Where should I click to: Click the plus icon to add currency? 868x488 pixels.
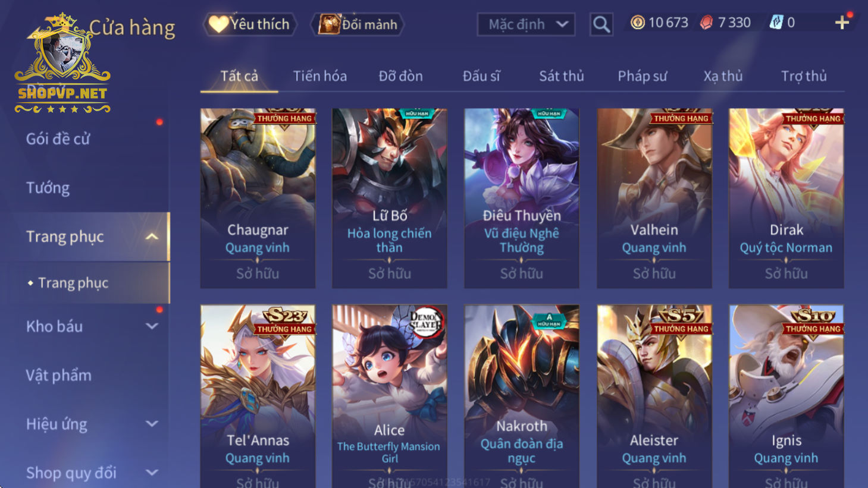(842, 23)
